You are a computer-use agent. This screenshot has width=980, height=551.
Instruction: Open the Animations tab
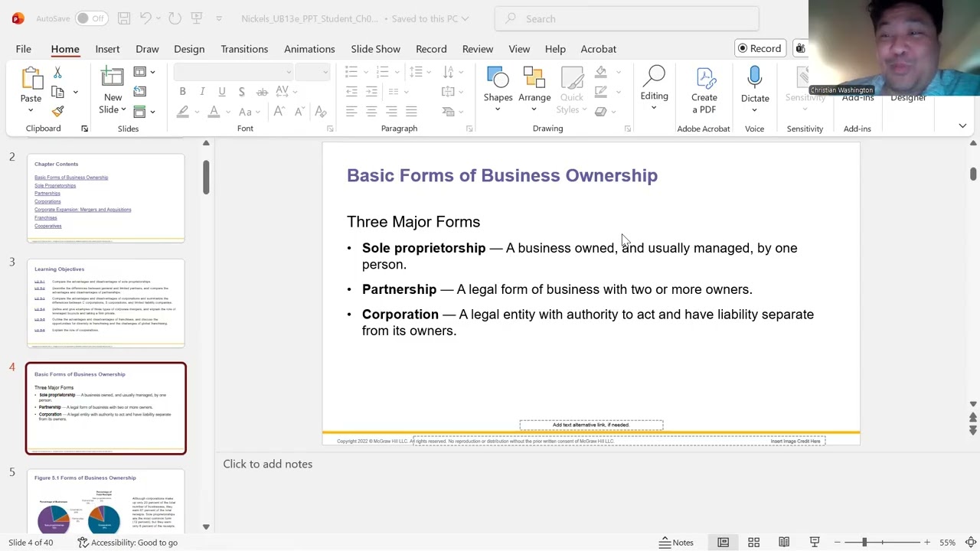[x=309, y=49]
